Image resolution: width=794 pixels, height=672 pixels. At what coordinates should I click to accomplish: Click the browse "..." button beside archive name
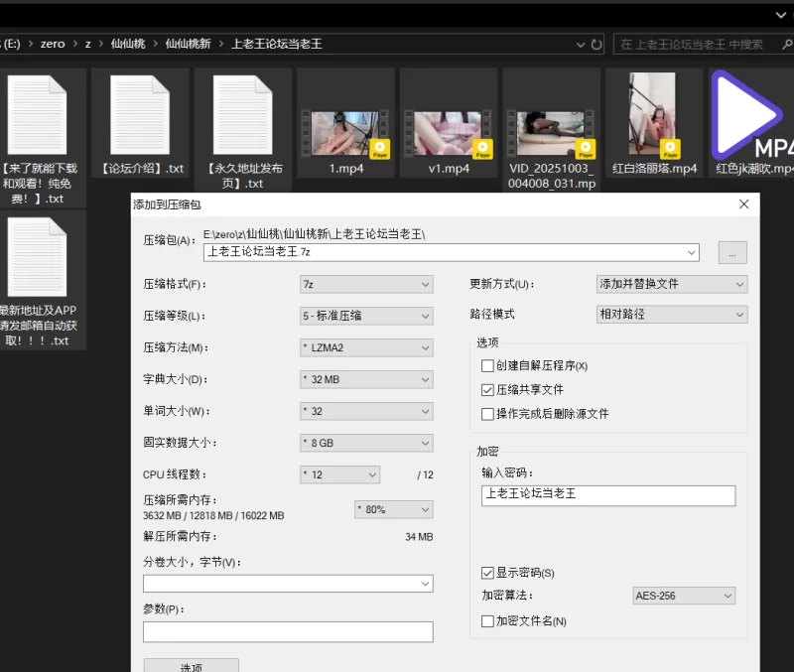(731, 253)
